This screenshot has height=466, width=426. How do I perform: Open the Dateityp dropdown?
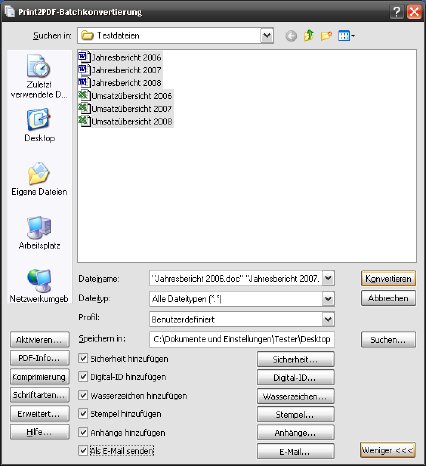coord(328,299)
